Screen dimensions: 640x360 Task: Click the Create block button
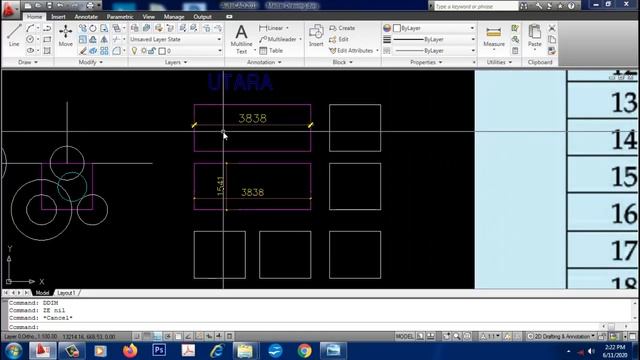click(342, 28)
